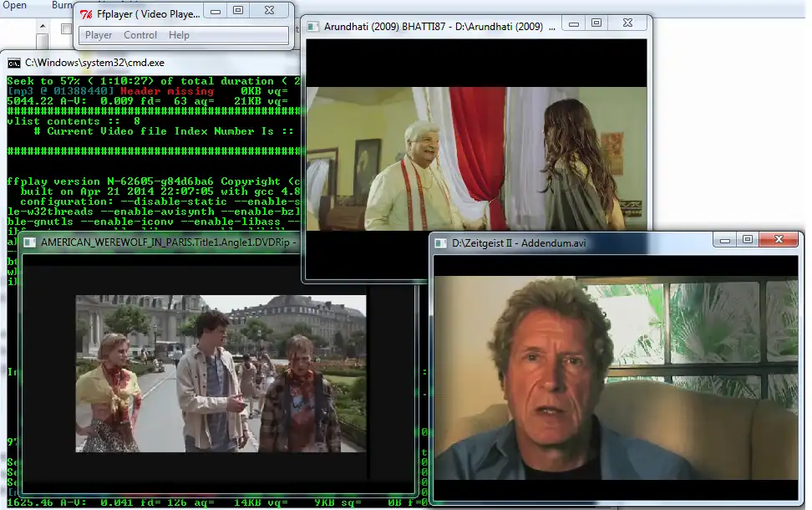Viewport: 812px width, 510px height.
Task: Click Burn in the background toolbar
Action: pos(62,5)
